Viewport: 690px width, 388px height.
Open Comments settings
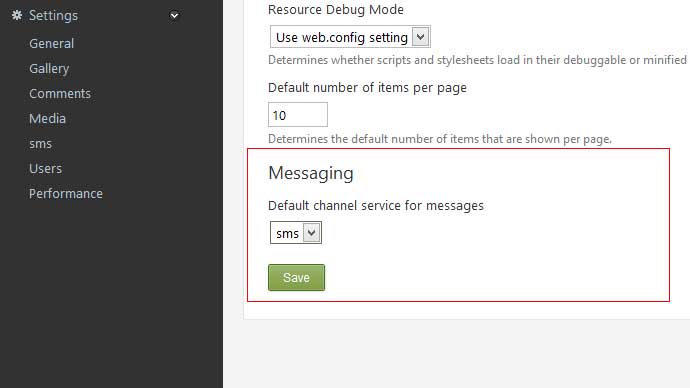click(60, 94)
